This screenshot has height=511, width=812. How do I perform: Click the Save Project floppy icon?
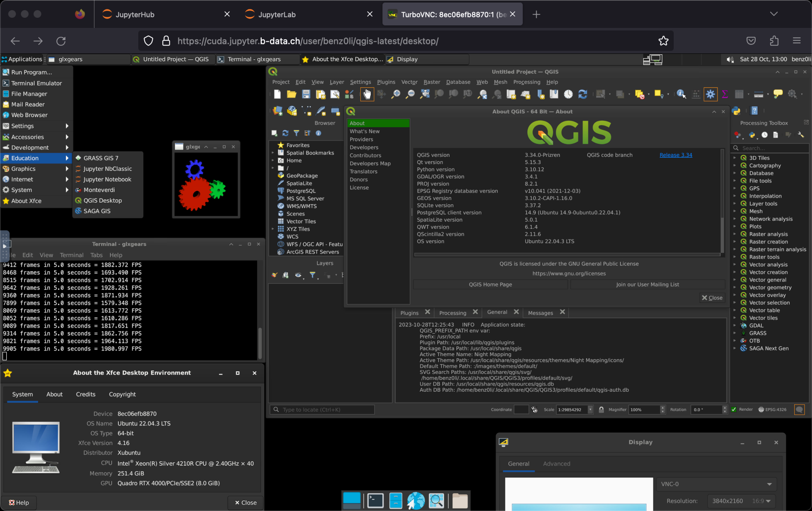pos(306,94)
